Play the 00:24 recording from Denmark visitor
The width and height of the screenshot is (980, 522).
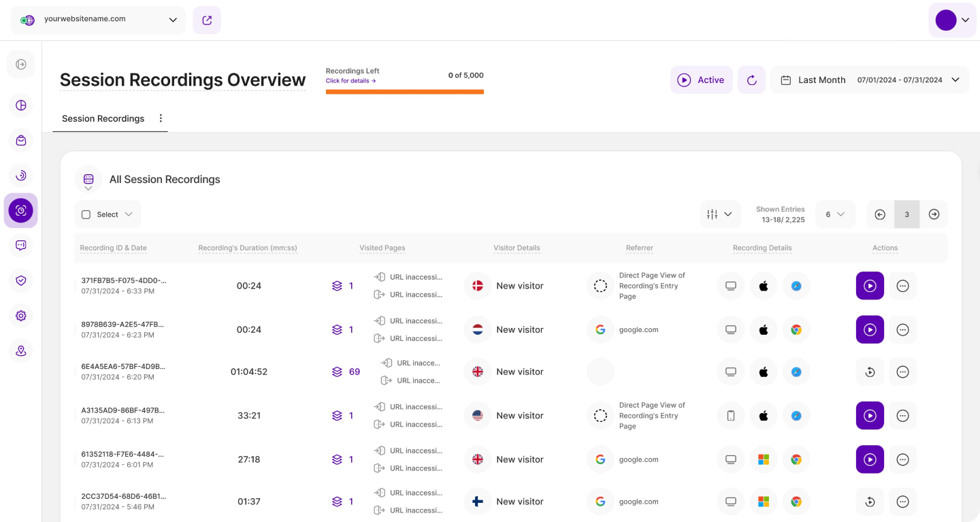(869, 286)
